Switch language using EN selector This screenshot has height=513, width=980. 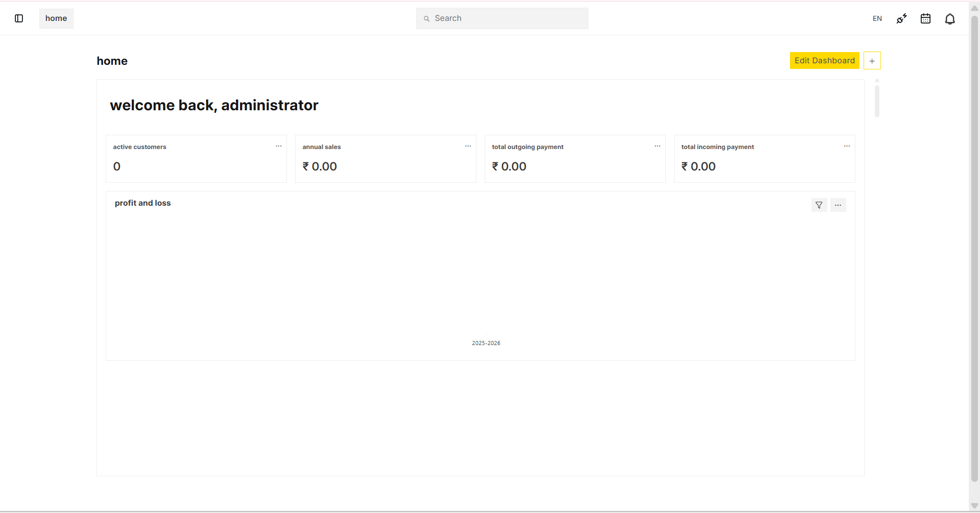click(877, 19)
